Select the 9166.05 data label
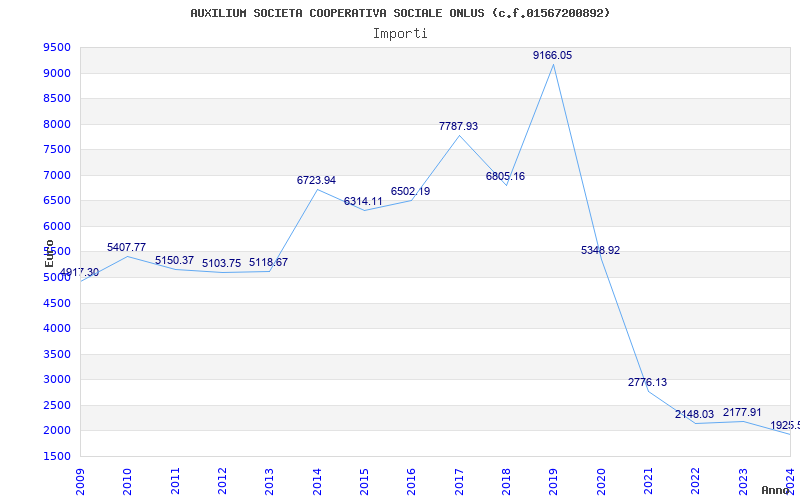This screenshot has height=500, width=800. click(x=553, y=55)
